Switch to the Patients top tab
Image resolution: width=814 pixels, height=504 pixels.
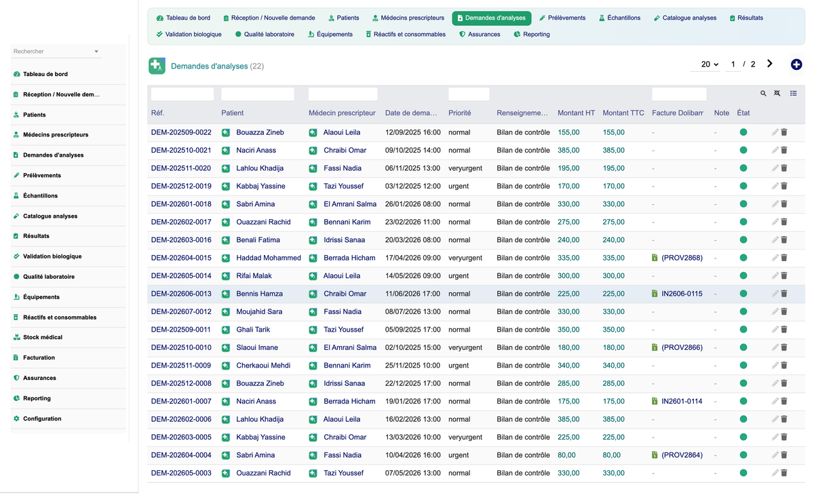point(343,18)
